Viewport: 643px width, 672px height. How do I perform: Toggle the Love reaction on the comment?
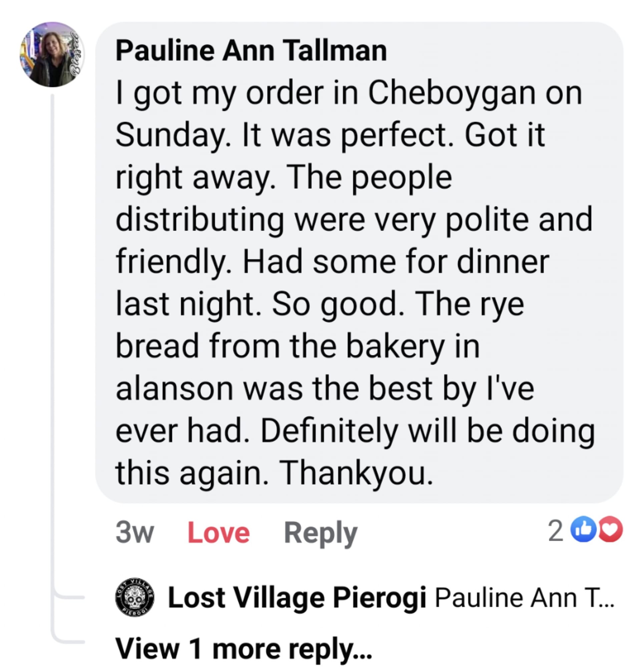point(218,533)
